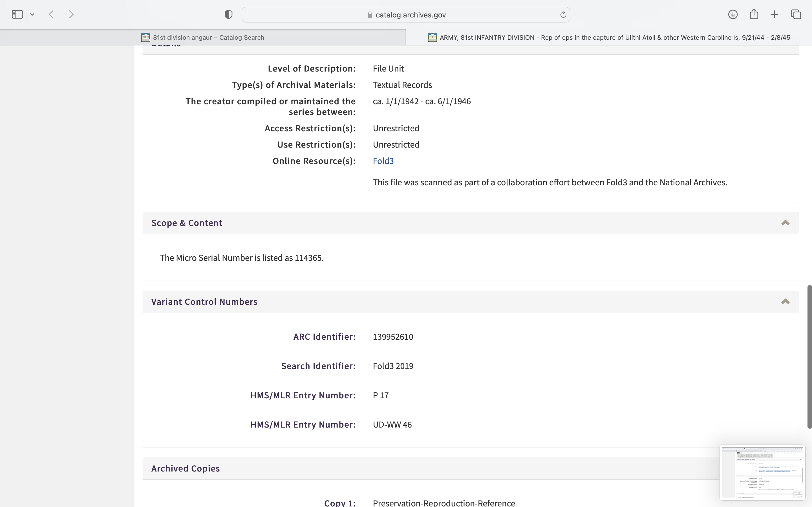Viewport: 812px width, 507px height.
Task: Open a new tab with plus icon
Action: point(775,14)
